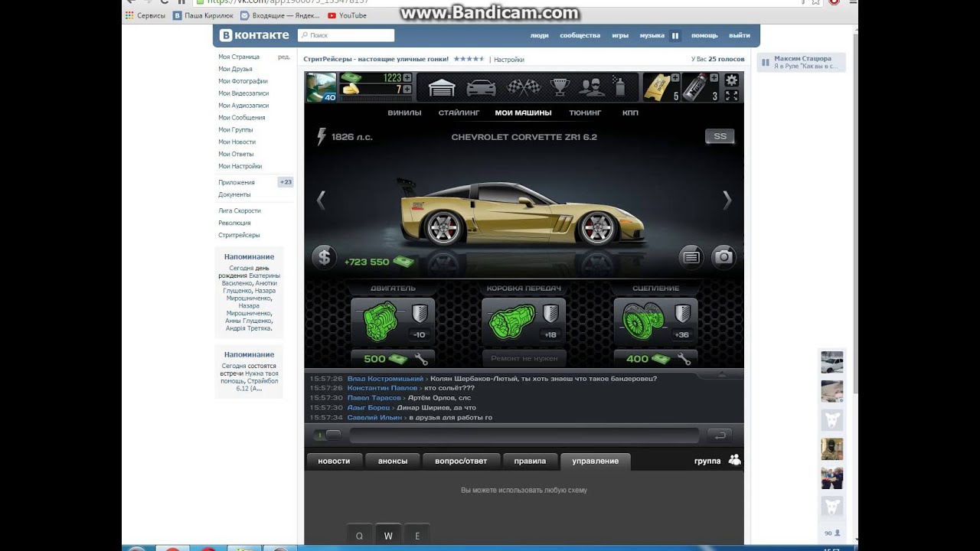Open the YouTube bookmark
The height and width of the screenshot is (551, 980).
point(347,15)
